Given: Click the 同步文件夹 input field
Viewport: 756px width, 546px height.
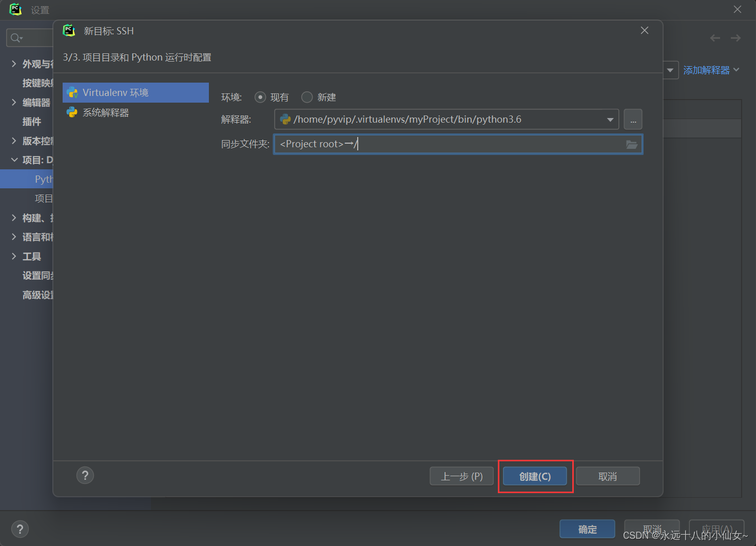Looking at the screenshot, I should pyautogui.click(x=458, y=144).
